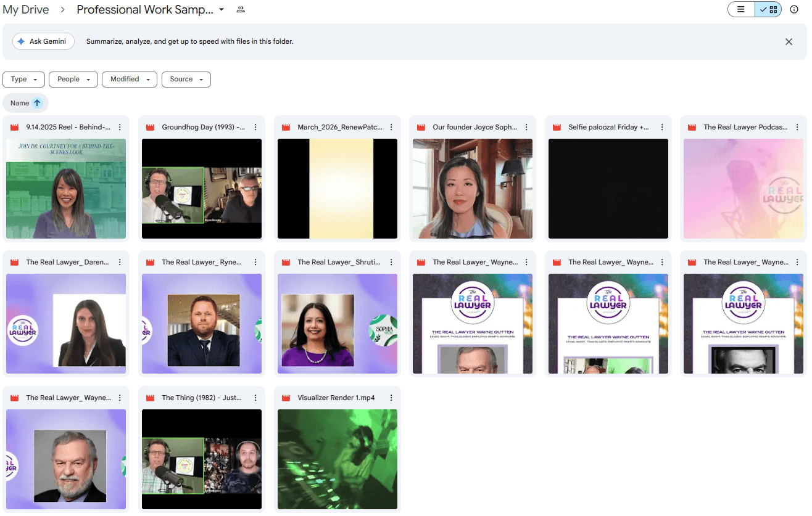This screenshot has width=812, height=516.
Task: Select the file name 'The Real Lawyer_ Shruti...'
Action: (x=339, y=262)
